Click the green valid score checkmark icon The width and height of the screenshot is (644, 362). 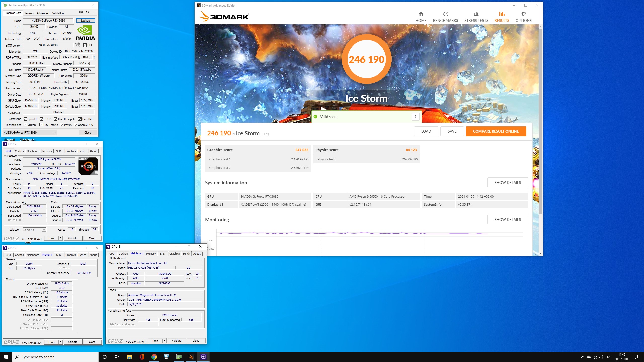pyautogui.click(x=315, y=117)
